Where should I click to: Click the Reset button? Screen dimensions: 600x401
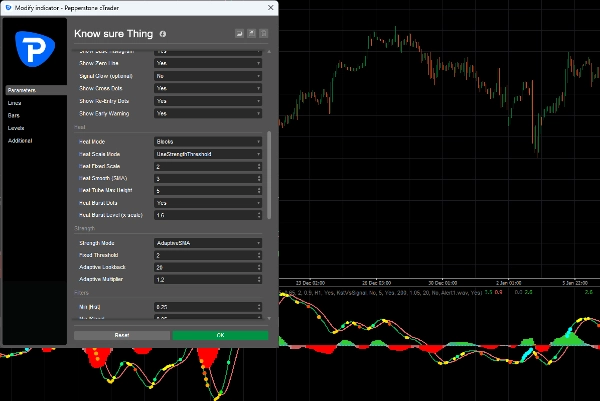point(122,335)
